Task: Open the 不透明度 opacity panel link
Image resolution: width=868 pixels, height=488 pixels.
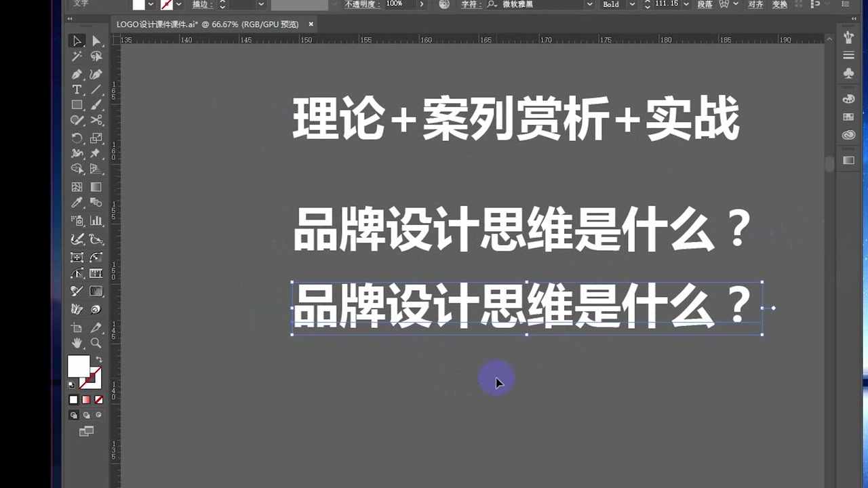Action: point(363,4)
